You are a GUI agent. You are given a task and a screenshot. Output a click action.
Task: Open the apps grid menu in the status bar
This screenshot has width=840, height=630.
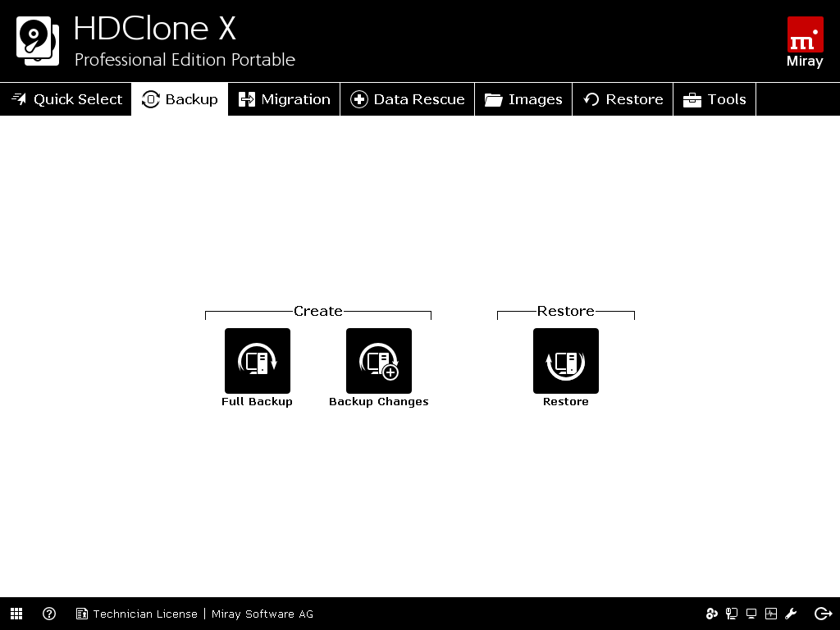pyautogui.click(x=16, y=614)
